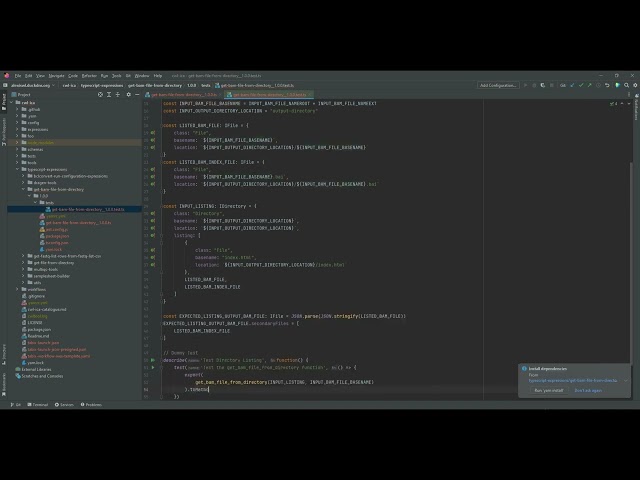The height and width of the screenshot is (480, 640).
Task: Expand the workflows folder
Action: pos(17,289)
